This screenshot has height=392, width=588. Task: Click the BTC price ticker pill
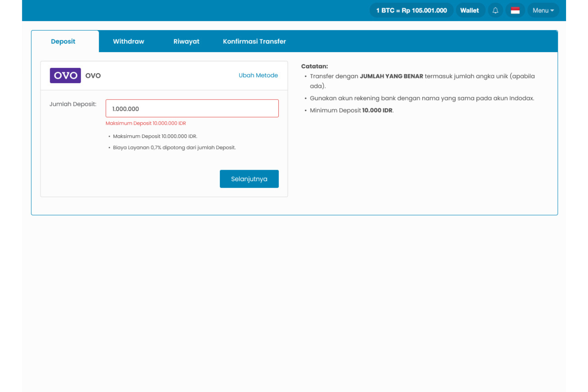(x=412, y=11)
